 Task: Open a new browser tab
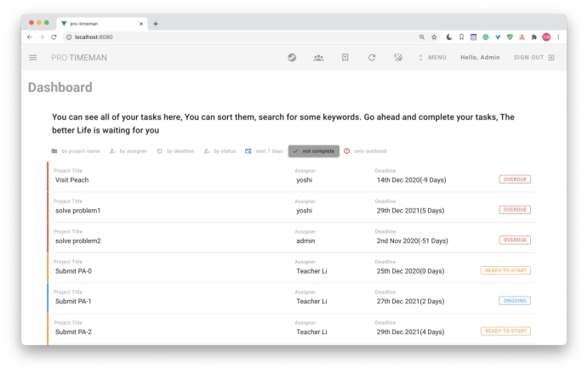(156, 23)
